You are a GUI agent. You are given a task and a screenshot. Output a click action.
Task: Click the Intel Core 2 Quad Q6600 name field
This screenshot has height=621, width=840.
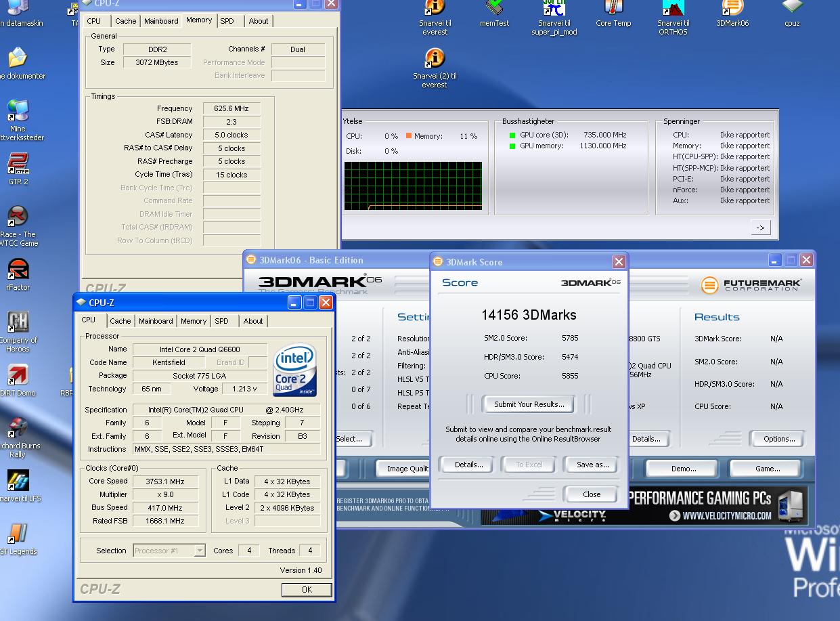(200, 349)
